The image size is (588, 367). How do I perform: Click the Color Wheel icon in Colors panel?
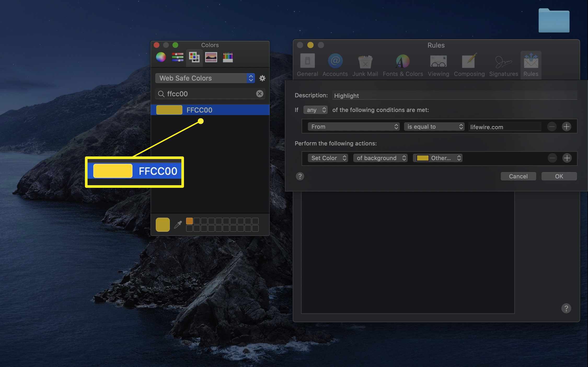click(160, 57)
